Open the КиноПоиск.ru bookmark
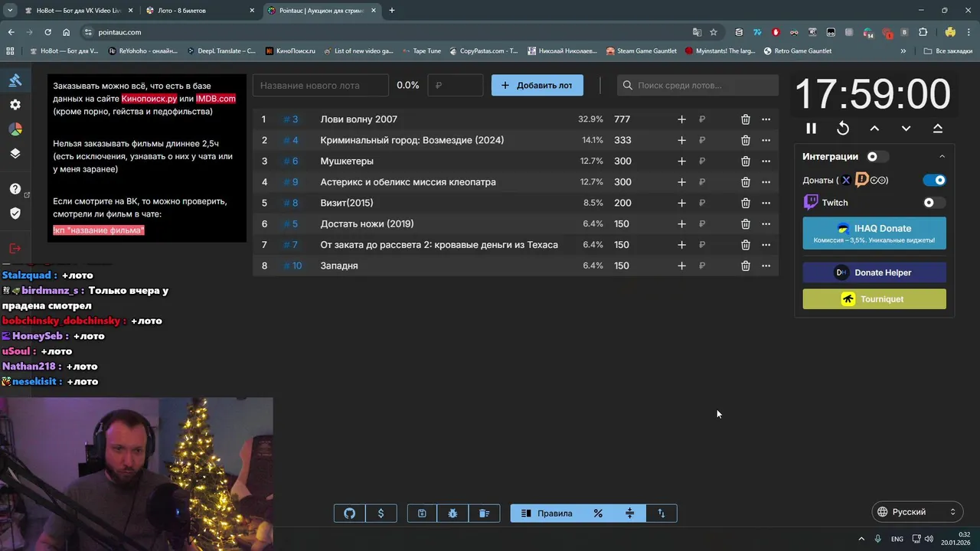 point(290,51)
